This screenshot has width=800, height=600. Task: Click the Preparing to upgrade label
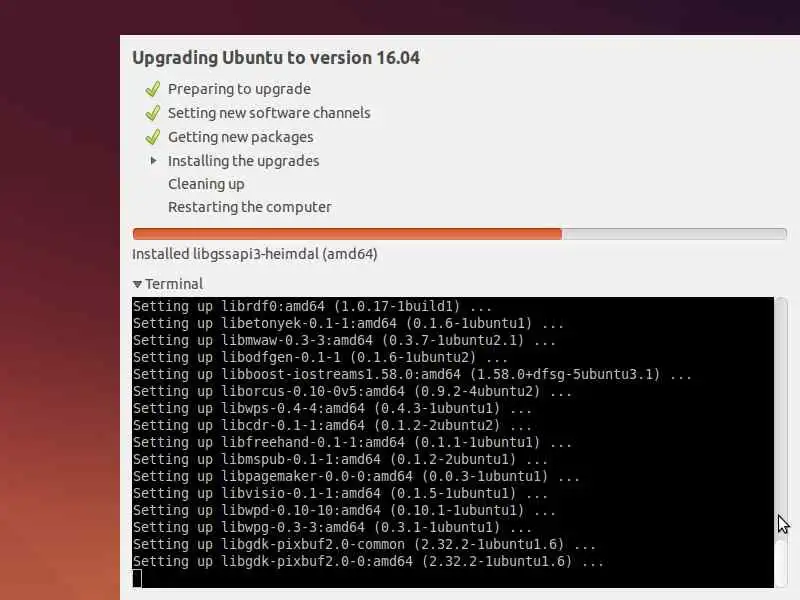(x=239, y=89)
